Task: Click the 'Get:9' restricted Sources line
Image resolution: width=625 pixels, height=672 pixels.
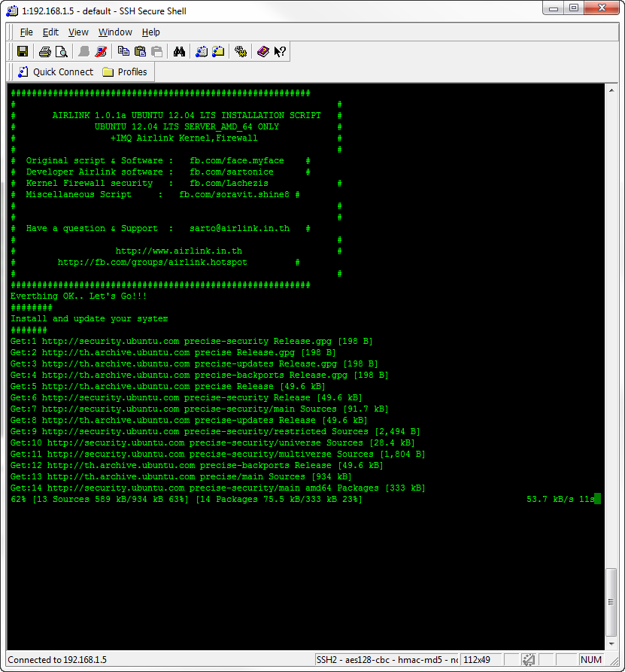Action: click(x=215, y=432)
